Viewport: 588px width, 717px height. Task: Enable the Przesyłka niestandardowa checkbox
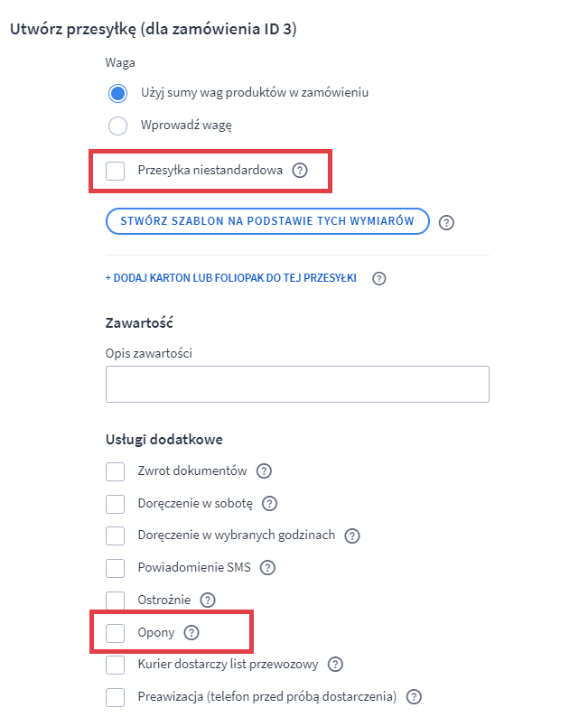pyautogui.click(x=116, y=170)
